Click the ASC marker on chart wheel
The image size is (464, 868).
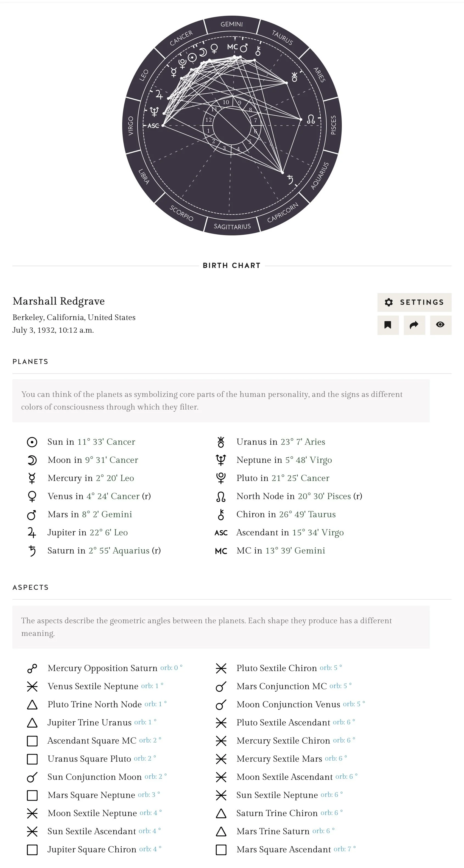coord(153,126)
